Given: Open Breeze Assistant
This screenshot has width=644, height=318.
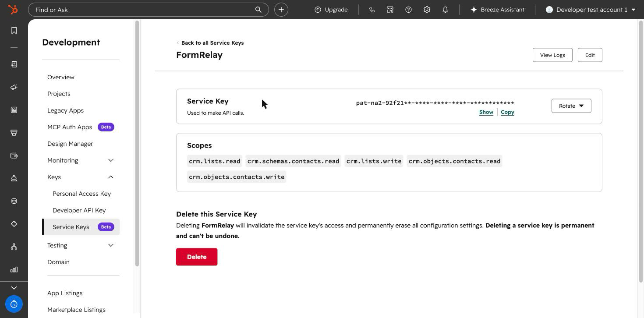Looking at the screenshot, I should coord(497,10).
